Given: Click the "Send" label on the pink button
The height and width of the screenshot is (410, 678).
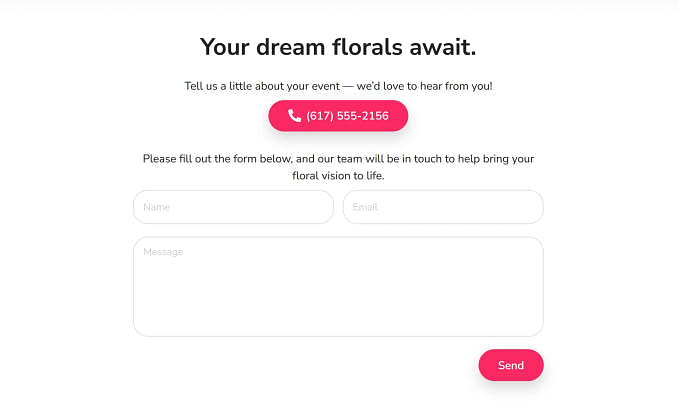Looking at the screenshot, I should coord(511,365).
